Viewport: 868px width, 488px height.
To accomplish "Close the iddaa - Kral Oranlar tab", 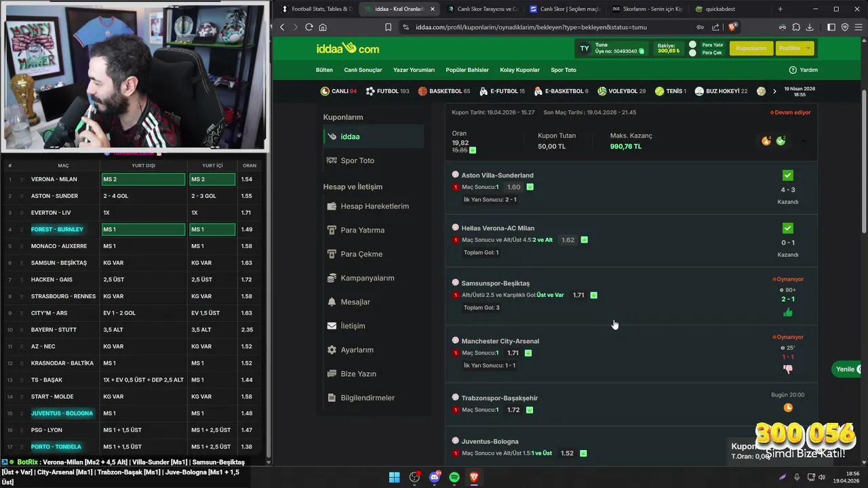I will tap(433, 9).
